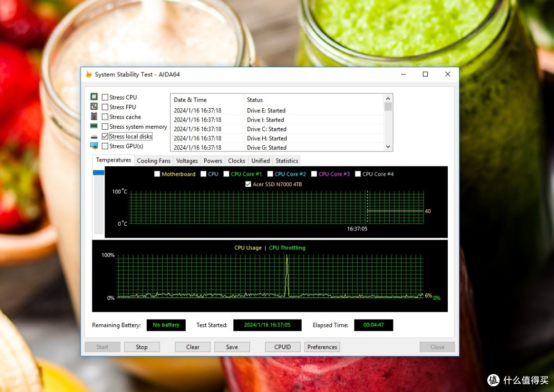Minimize the System Stability Test window
Screen dimensions: 554x392
(x=404, y=74)
